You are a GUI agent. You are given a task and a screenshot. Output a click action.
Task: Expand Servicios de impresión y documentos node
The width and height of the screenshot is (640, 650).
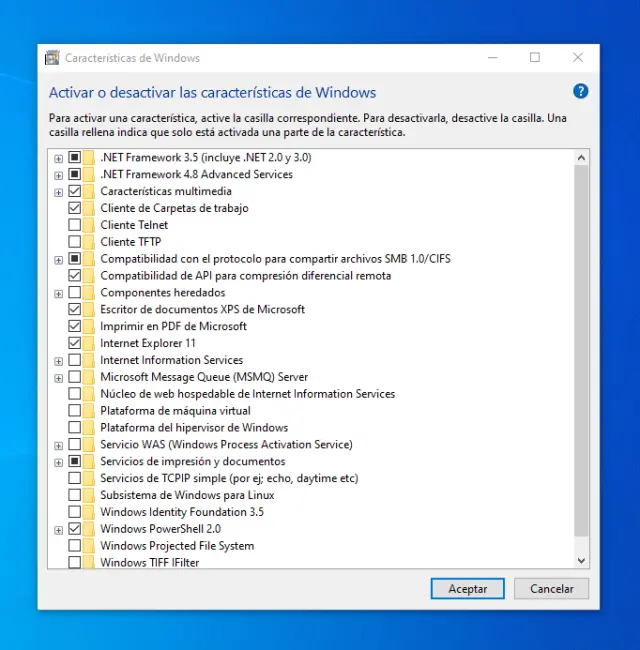[59, 462]
